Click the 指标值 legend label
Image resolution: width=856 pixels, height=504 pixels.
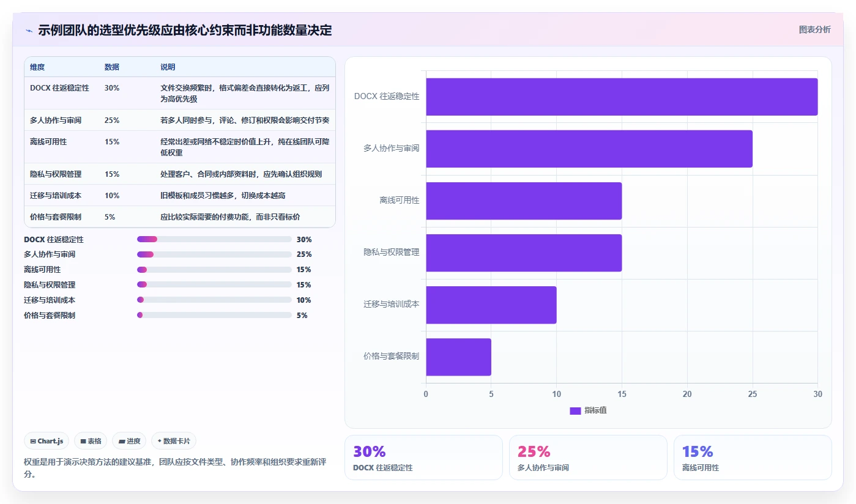tap(595, 410)
